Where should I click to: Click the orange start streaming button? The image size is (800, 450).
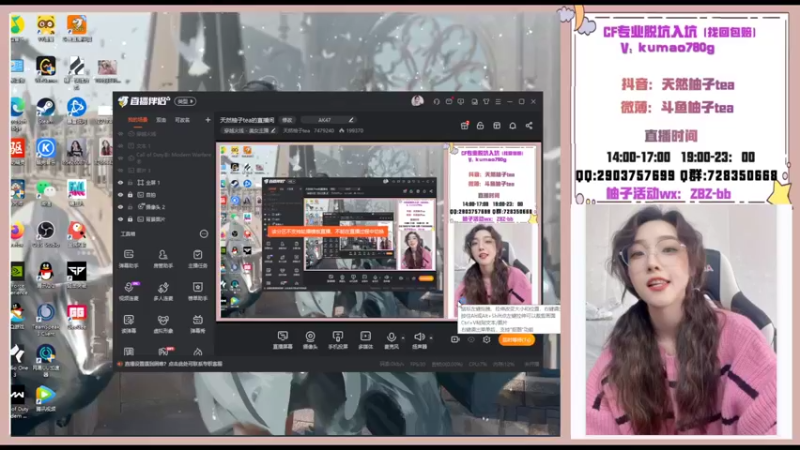pos(516,340)
